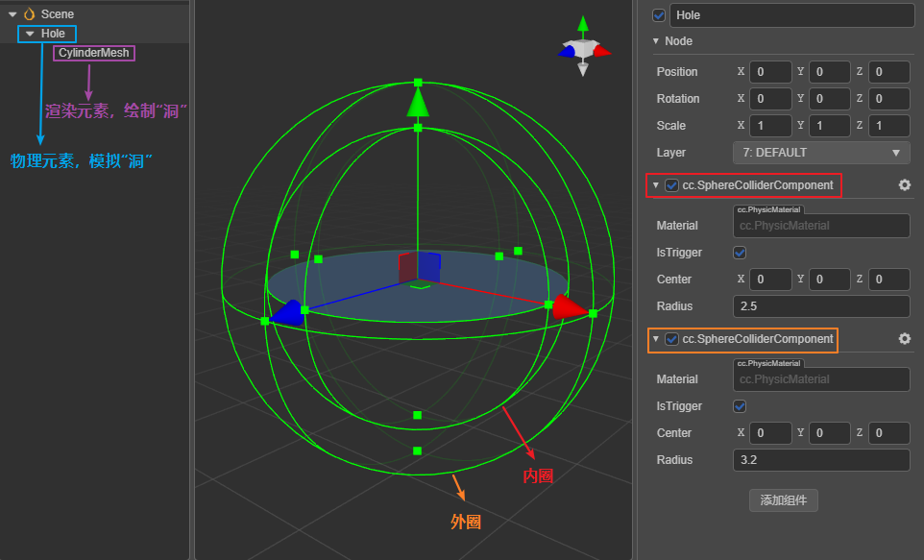Click the blue Z-axis cone on the orientation gizmo
This screenshot has width=924, height=560.
pyautogui.click(x=567, y=51)
